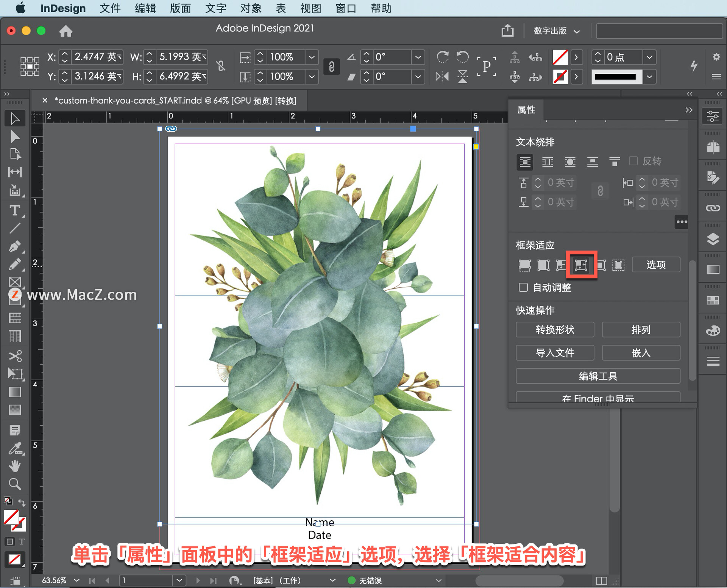Click fill frame proportionally icon
This screenshot has width=727, height=588.
click(x=524, y=265)
